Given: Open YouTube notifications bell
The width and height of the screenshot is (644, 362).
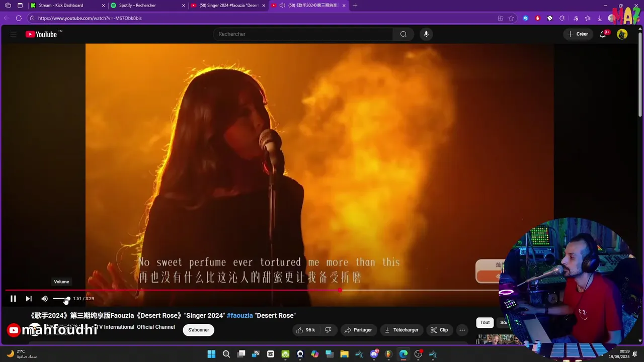Looking at the screenshot, I should (x=603, y=34).
